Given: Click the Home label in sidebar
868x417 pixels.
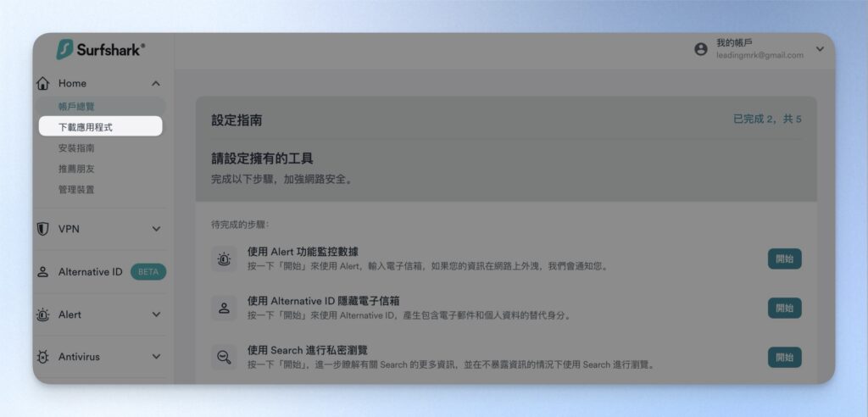Looking at the screenshot, I should (73, 84).
